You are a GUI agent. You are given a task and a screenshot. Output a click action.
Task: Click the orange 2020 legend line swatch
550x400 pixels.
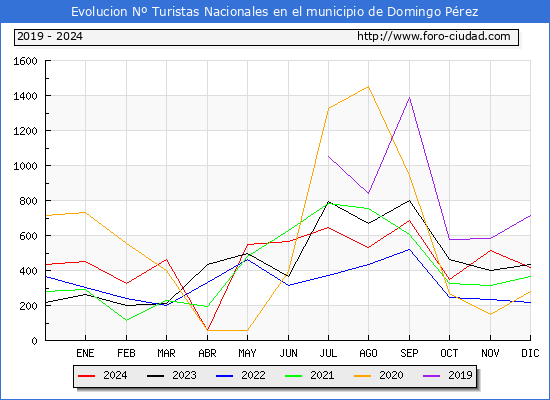tap(363, 376)
